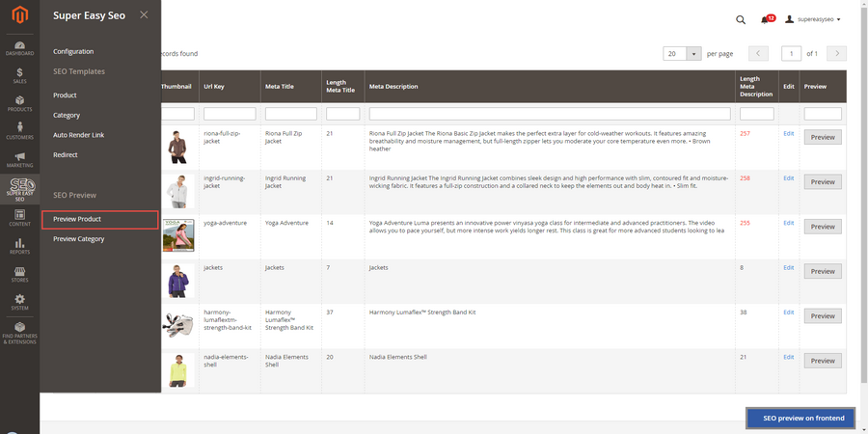Image resolution: width=868 pixels, height=434 pixels.
Task: Preview the Harmony Lumaflex Strength Band Kit
Action: 823,316
